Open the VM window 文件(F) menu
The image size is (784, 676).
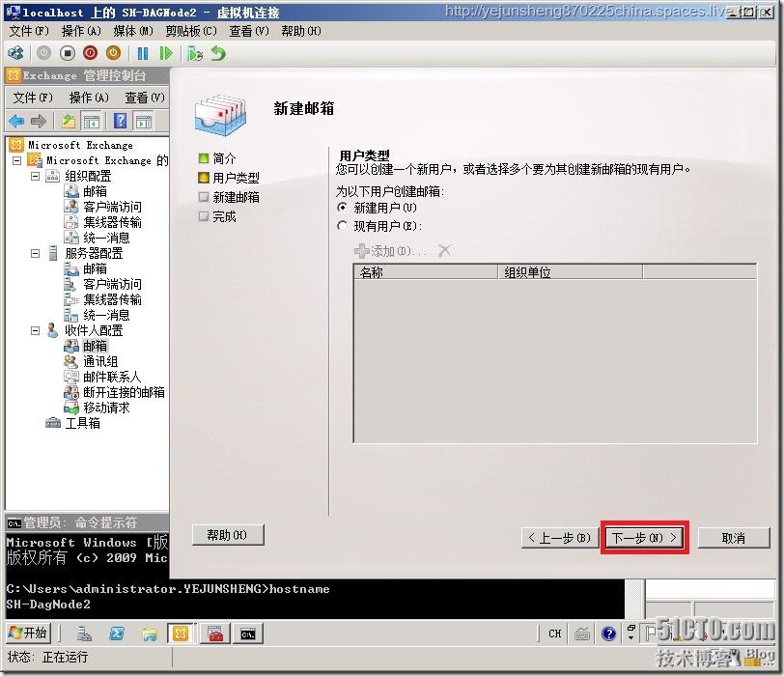click(x=29, y=31)
